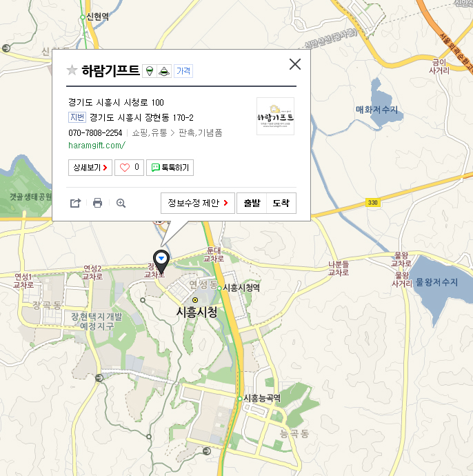This screenshot has width=473, height=476.
Task: Select 시흥시청역 station on the map
Action: point(241,288)
